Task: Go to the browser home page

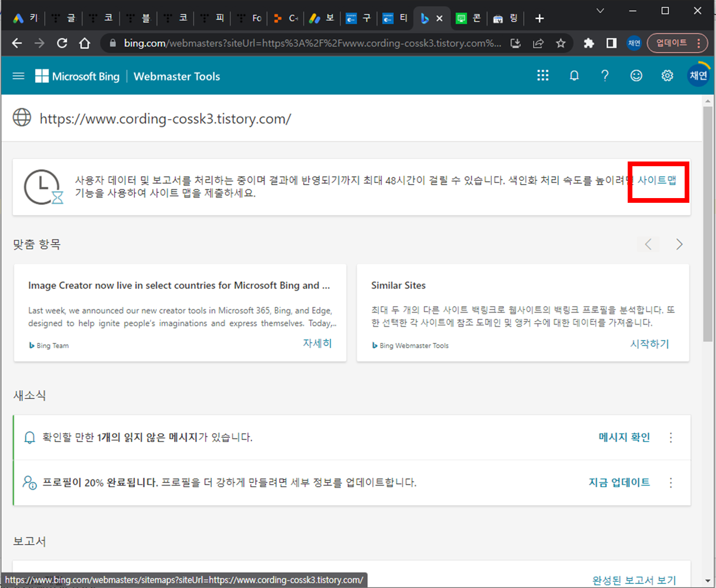Action: click(x=85, y=43)
